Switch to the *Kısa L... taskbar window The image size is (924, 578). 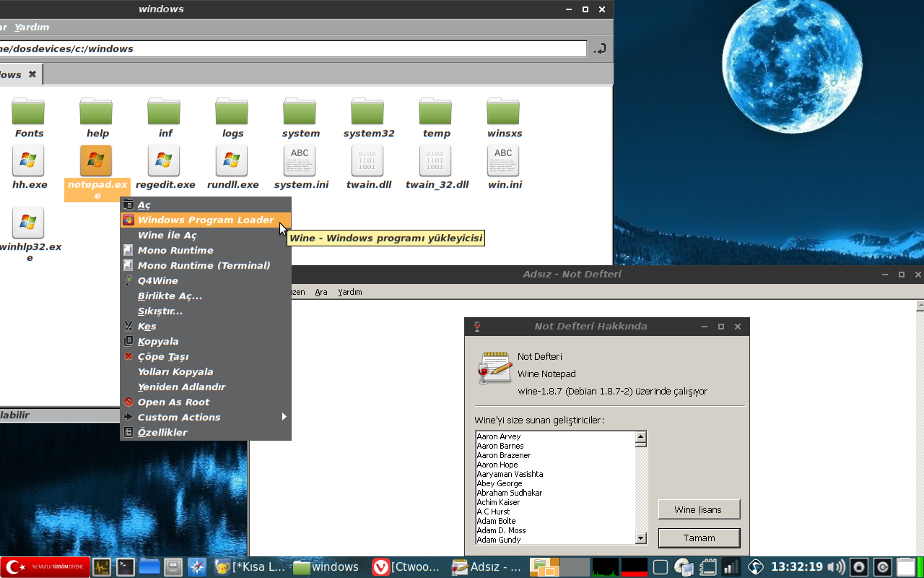click(x=251, y=567)
